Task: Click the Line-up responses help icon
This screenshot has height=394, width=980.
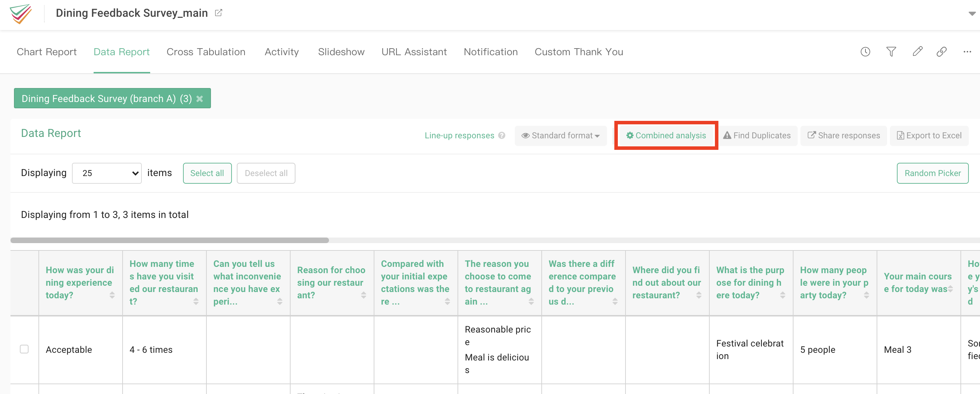Action: (x=502, y=136)
